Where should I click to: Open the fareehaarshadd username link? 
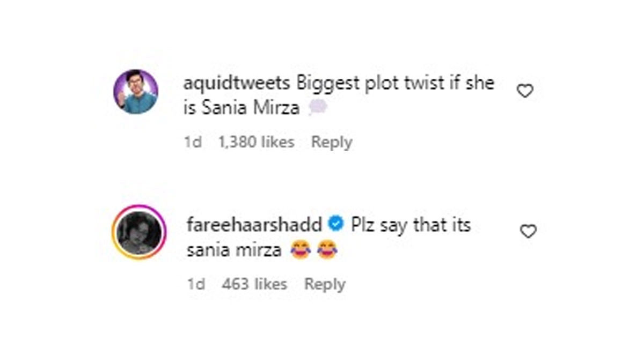254,225
